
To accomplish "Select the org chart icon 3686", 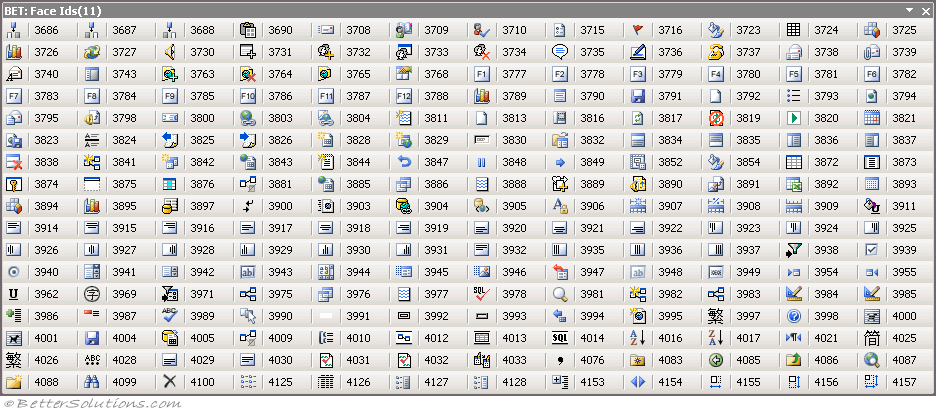I will pos(13,30).
